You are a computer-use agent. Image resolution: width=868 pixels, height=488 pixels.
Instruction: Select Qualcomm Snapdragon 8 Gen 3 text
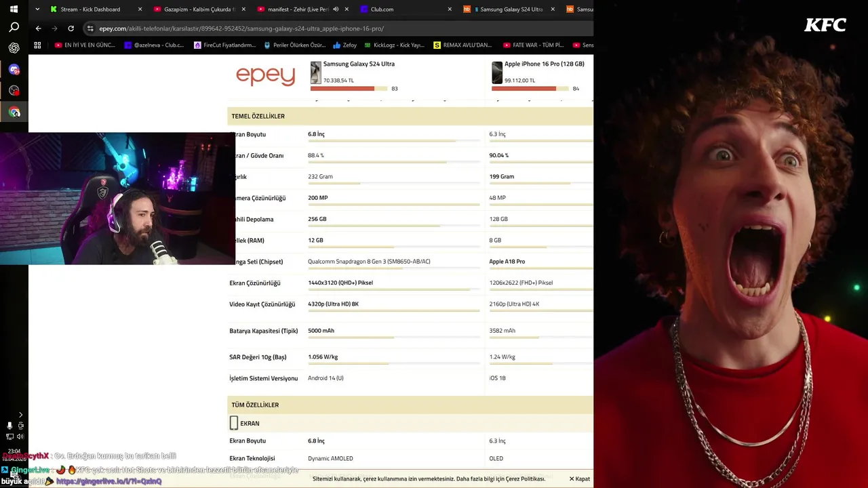(x=369, y=262)
